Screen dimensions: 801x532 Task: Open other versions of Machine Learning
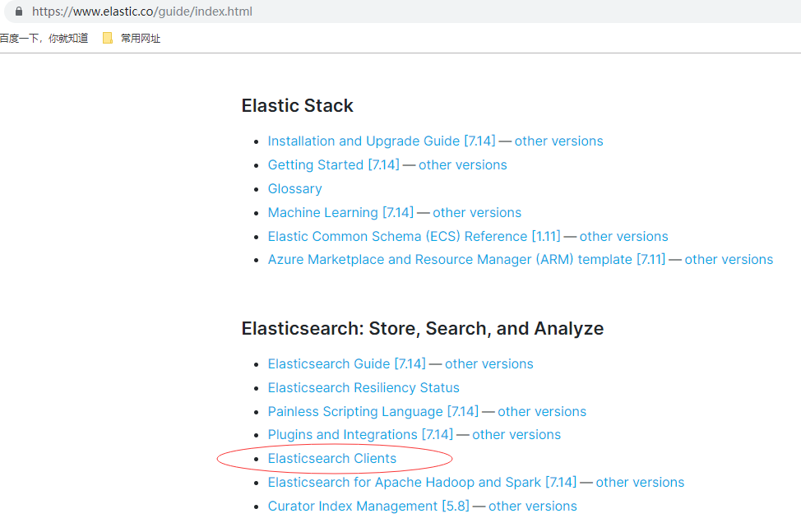pos(477,212)
